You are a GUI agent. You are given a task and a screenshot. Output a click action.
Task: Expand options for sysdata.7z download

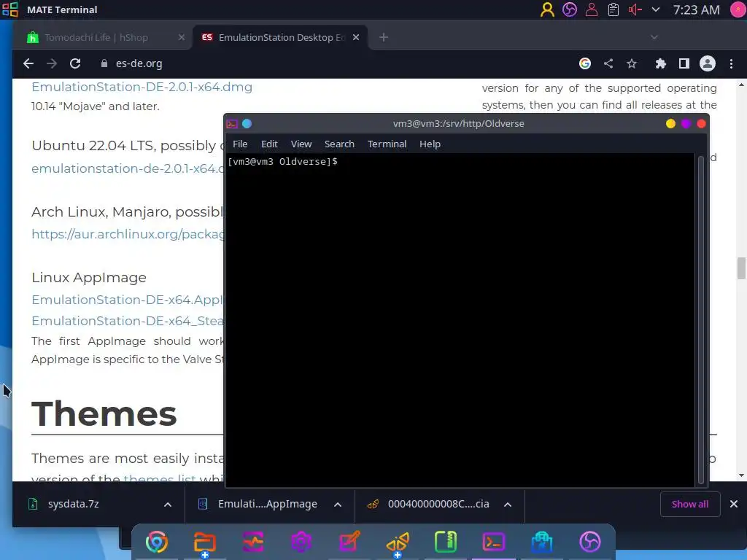pyautogui.click(x=168, y=505)
